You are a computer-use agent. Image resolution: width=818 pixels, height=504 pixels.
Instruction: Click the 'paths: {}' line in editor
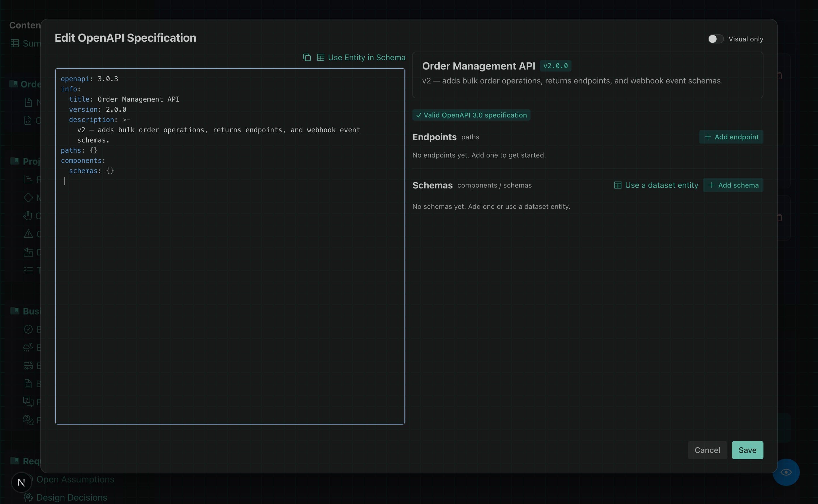point(79,150)
